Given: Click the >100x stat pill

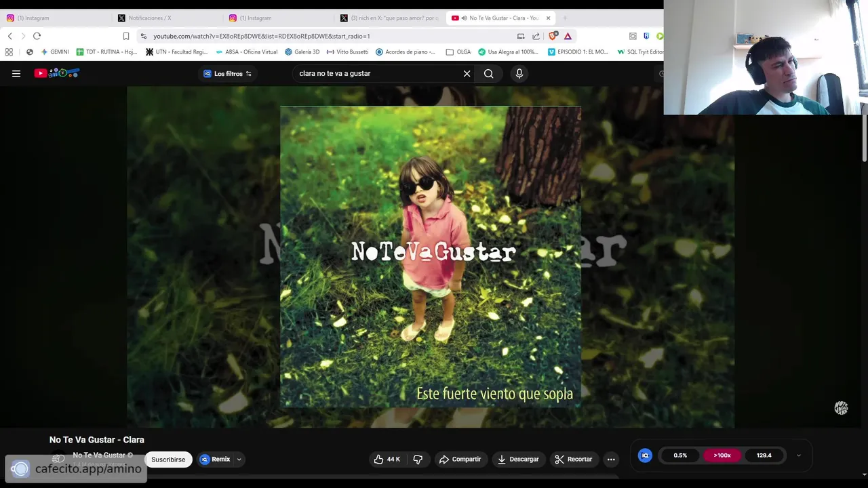Looking at the screenshot, I should [x=722, y=455].
